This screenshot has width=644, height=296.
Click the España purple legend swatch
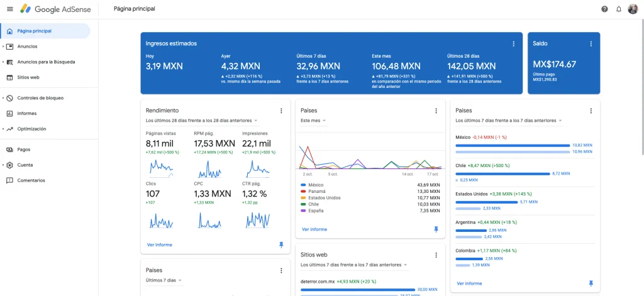303,211
